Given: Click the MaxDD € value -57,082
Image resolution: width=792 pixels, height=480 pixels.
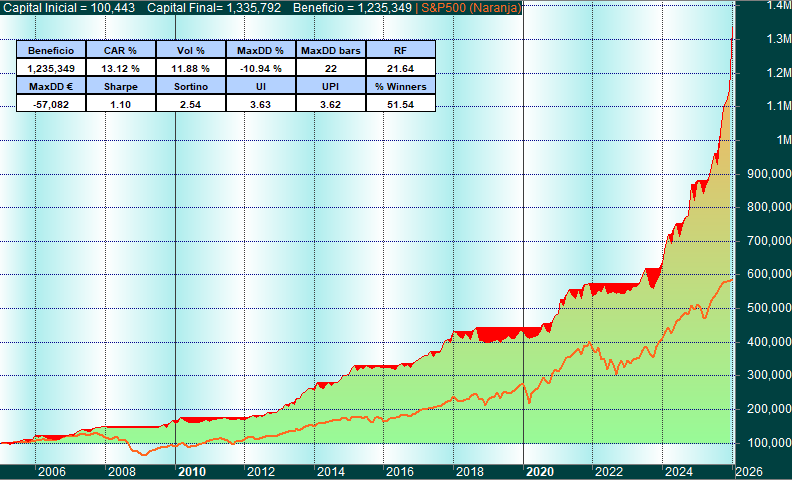Looking at the screenshot, I should pyautogui.click(x=51, y=104).
